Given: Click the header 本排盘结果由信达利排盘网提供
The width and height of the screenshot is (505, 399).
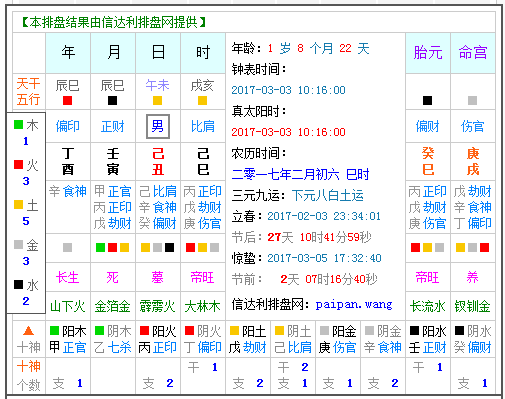Looking at the screenshot, I should 114,22.
